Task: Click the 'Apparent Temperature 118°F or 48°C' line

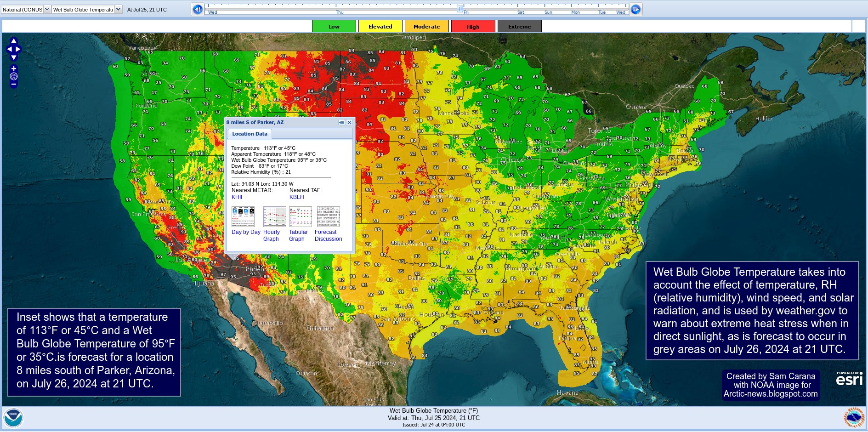Action: point(273,154)
